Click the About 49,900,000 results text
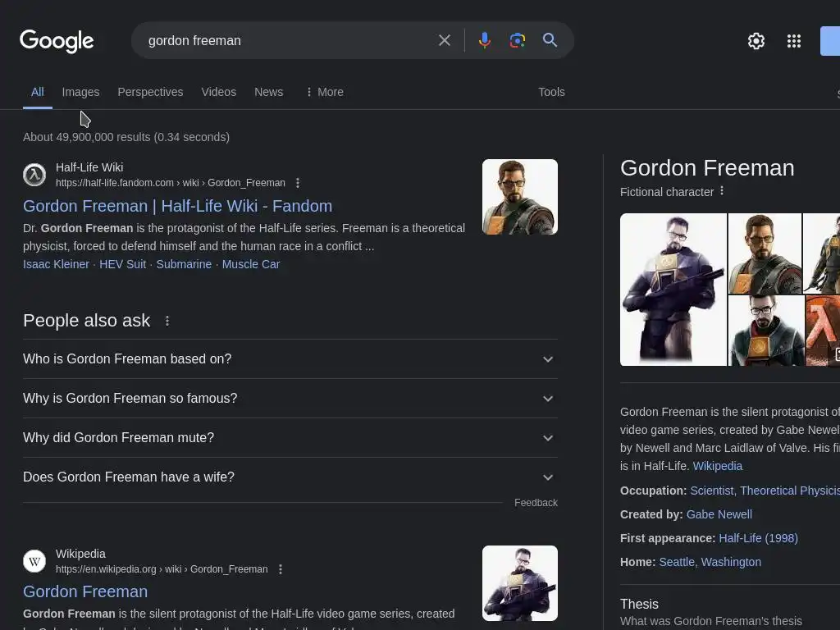840x630 pixels. click(126, 137)
